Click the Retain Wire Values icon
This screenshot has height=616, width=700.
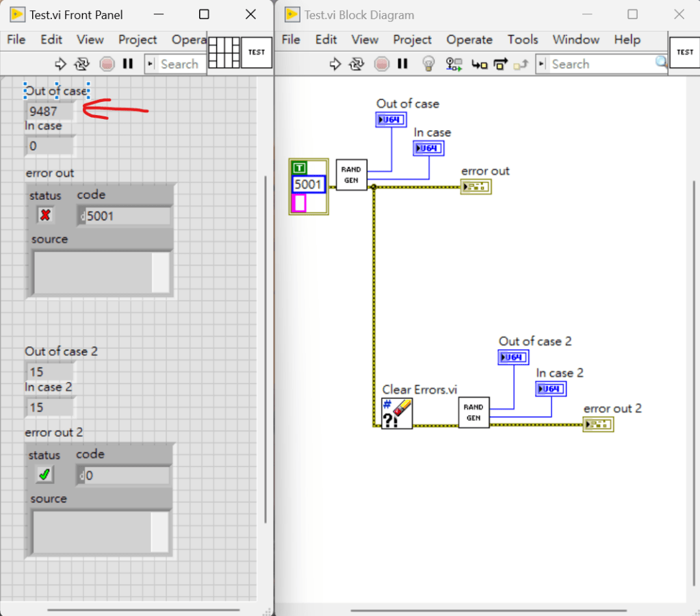pyautogui.click(x=454, y=64)
